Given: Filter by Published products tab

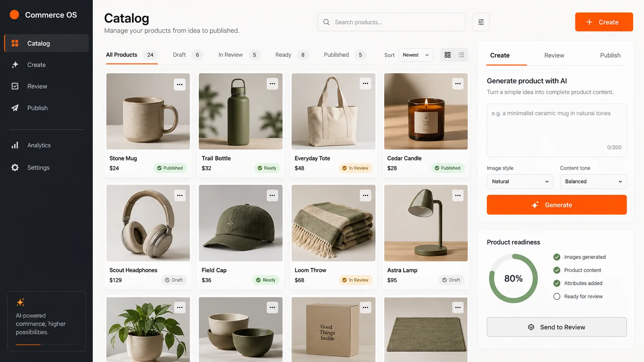Looking at the screenshot, I should [344, 55].
